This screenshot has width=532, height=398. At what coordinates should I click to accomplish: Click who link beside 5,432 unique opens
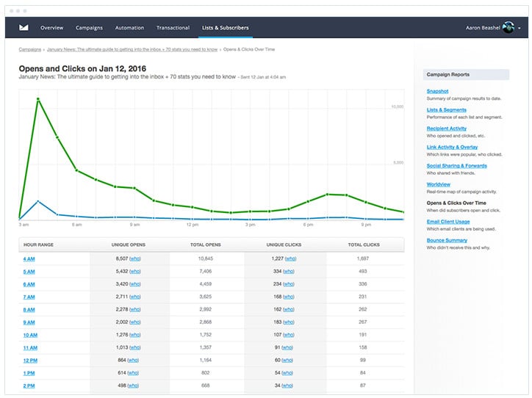135,272
